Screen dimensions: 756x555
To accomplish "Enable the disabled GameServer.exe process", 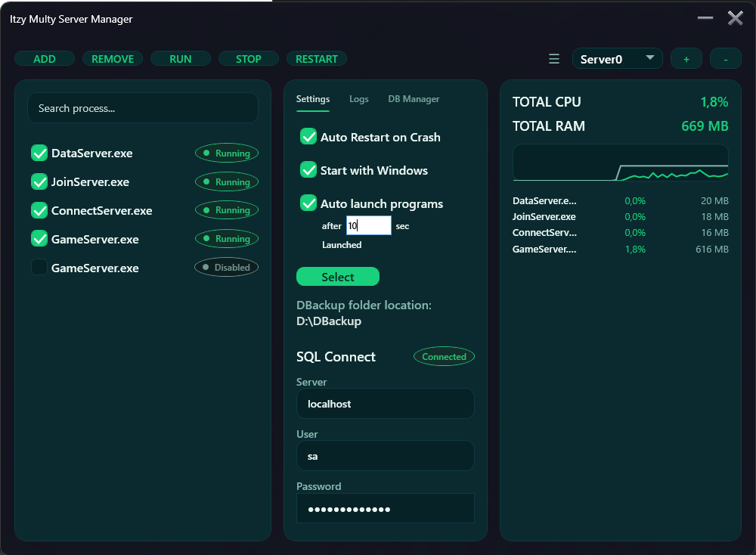I will click(x=39, y=268).
